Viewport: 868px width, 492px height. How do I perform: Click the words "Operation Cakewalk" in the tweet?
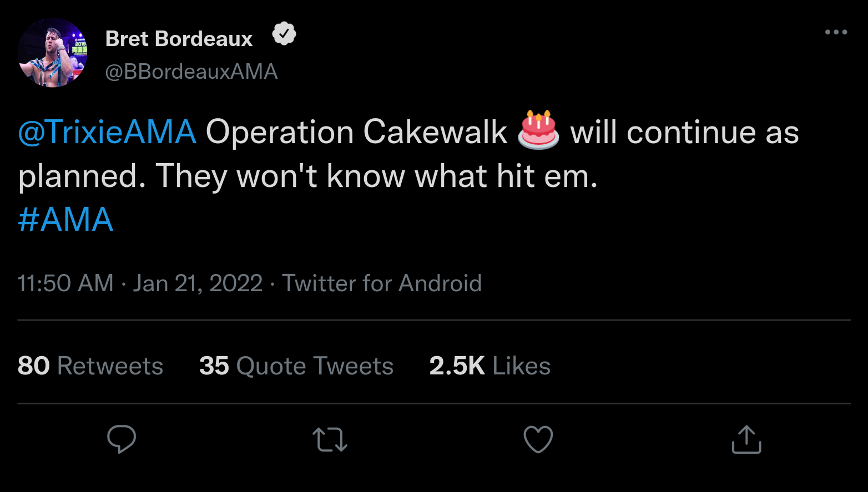356,132
